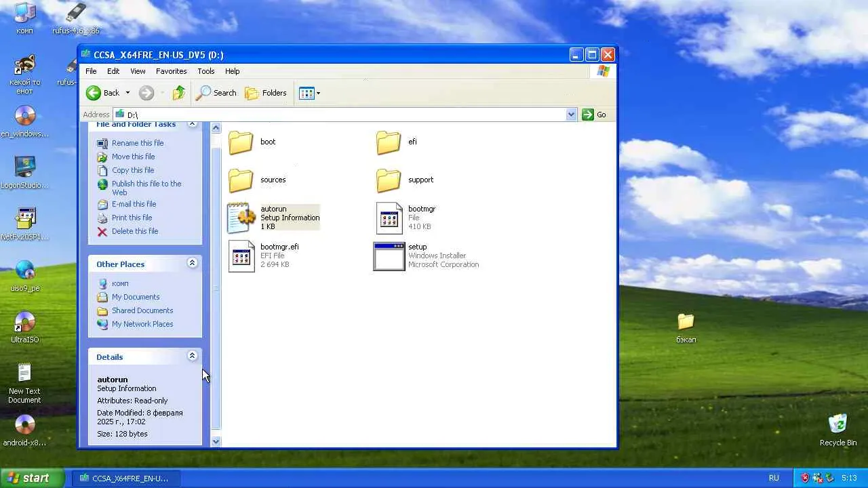This screenshot has height=488, width=868.
Task: Click the Rename this file link
Action: pos(138,143)
